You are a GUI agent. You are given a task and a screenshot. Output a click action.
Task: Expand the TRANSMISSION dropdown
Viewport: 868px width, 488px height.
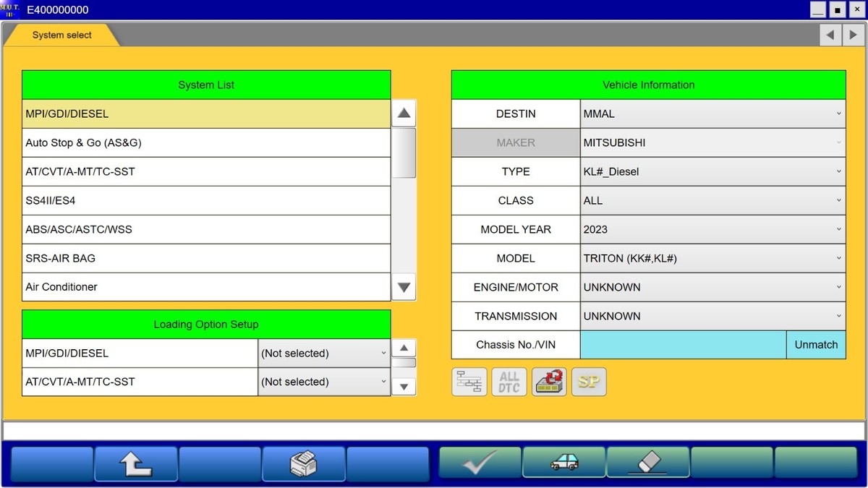[x=712, y=316]
